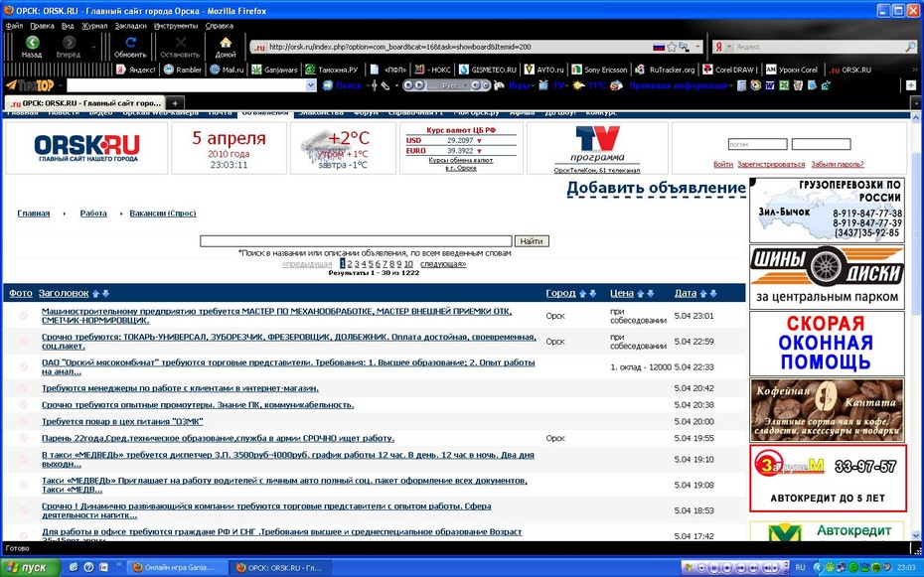Click the логин input field
Screen dimensions: 924x577
click(x=758, y=144)
